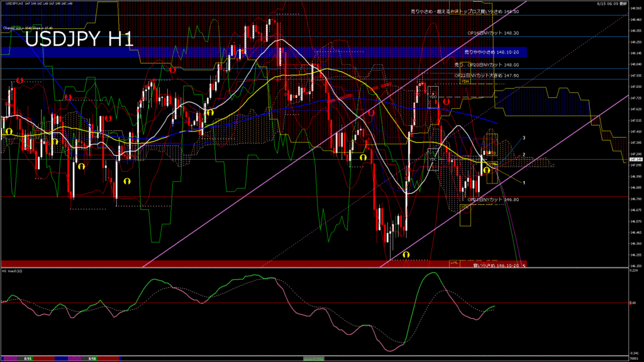Viewport: 644px width, 362px height.
Task: Click the projection label number 2
Action: (x=525, y=154)
